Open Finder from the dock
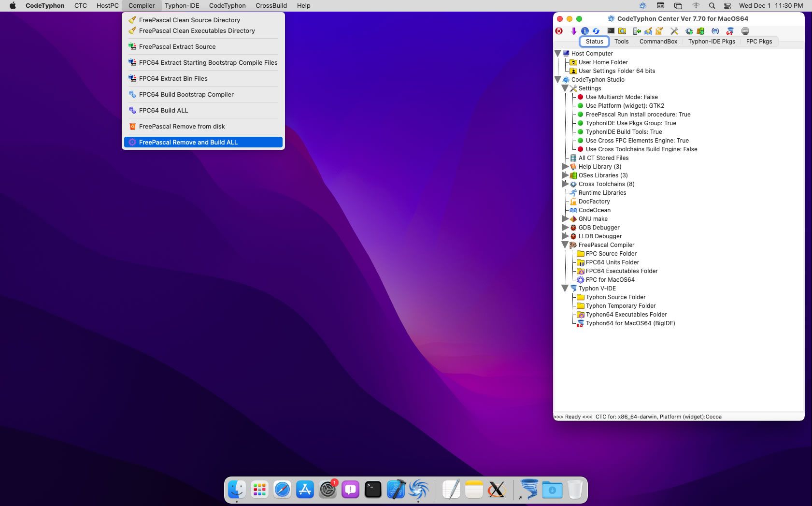The width and height of the screenshot is (812, 506). [x=237, y=490]
